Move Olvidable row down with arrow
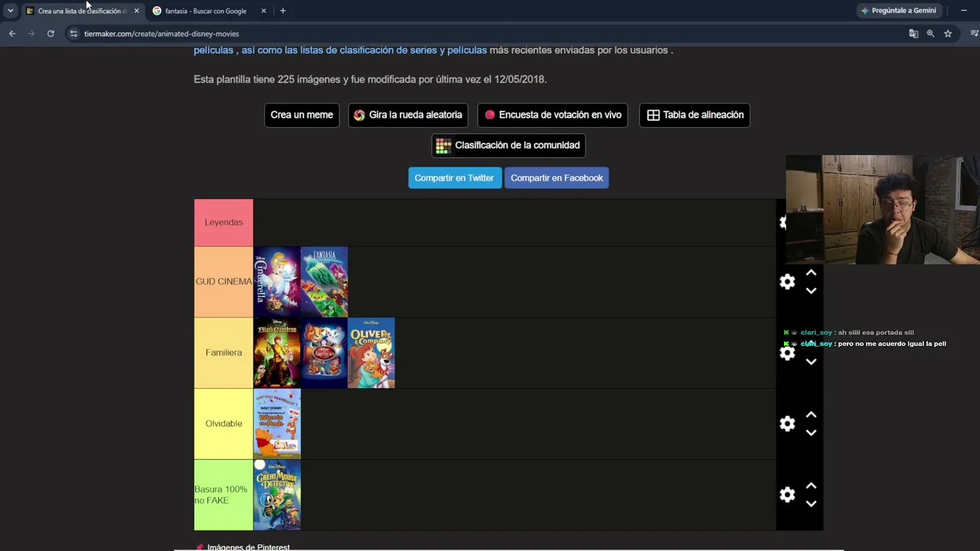Image resolution: width=980 pixels, height=551 pixels. point(811,433)
